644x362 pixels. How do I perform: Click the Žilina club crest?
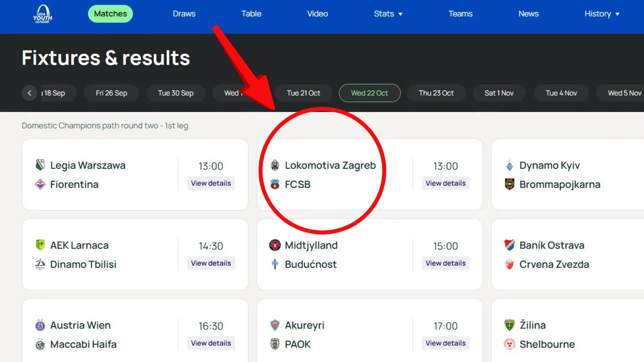tap(509, 325)
